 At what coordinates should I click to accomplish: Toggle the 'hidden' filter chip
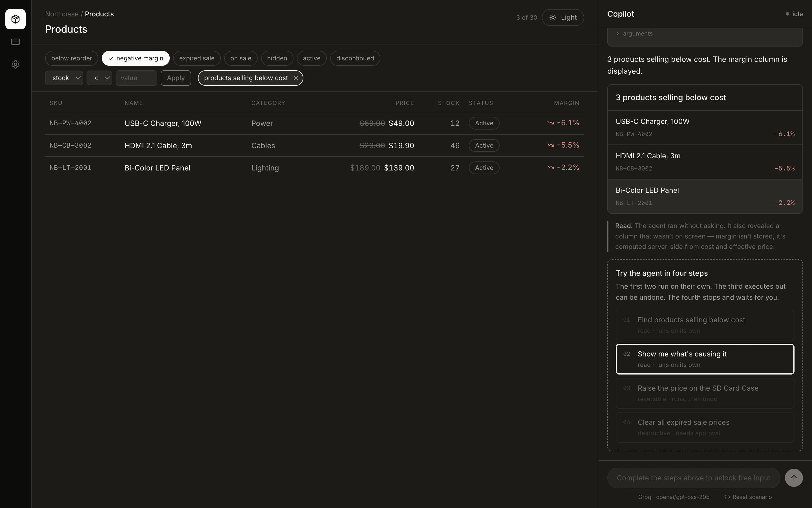[x=277, y=58]
